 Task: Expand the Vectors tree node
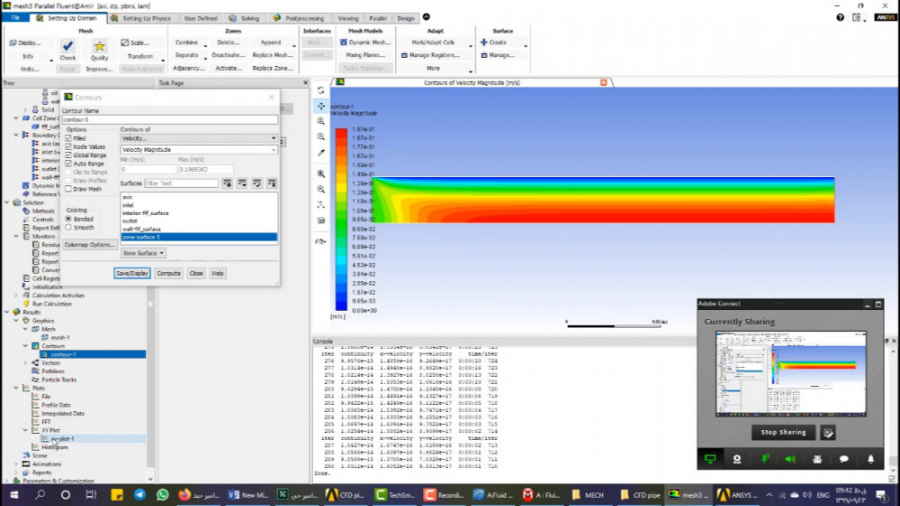[x=25, y=363]
